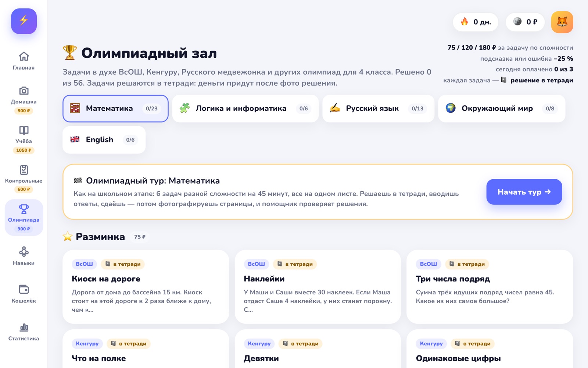Image resolution: width=588 pixels, height=368 pixels.
Task: Click the ВсОШ tag on Наклейки card
Action: click(x=256, y=264)
